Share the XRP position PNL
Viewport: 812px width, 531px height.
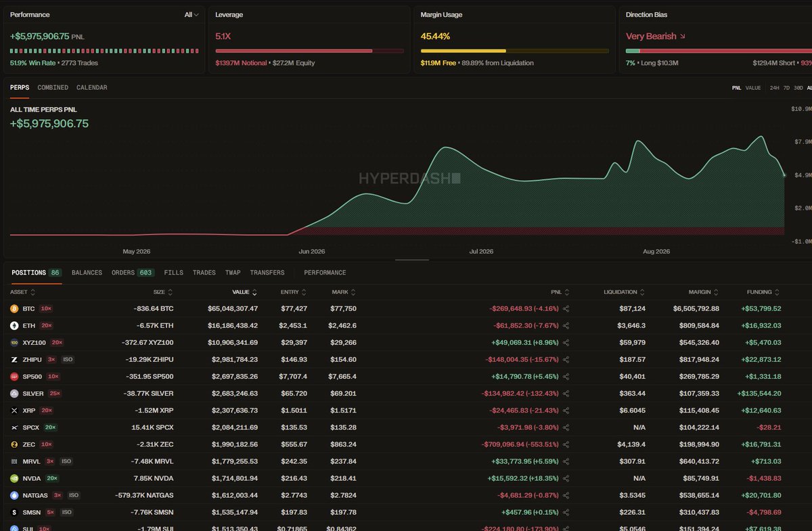coord(566,410)
